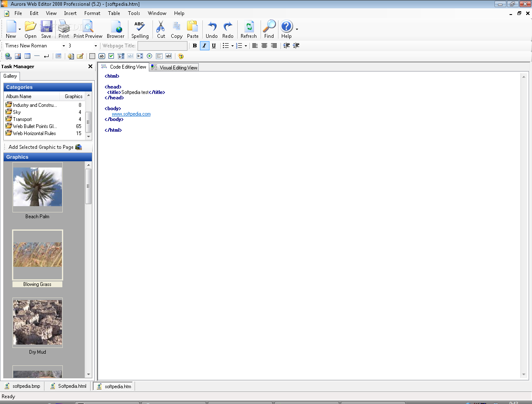Open the Table menu
The image size is (532, 404).
(114, 13)
